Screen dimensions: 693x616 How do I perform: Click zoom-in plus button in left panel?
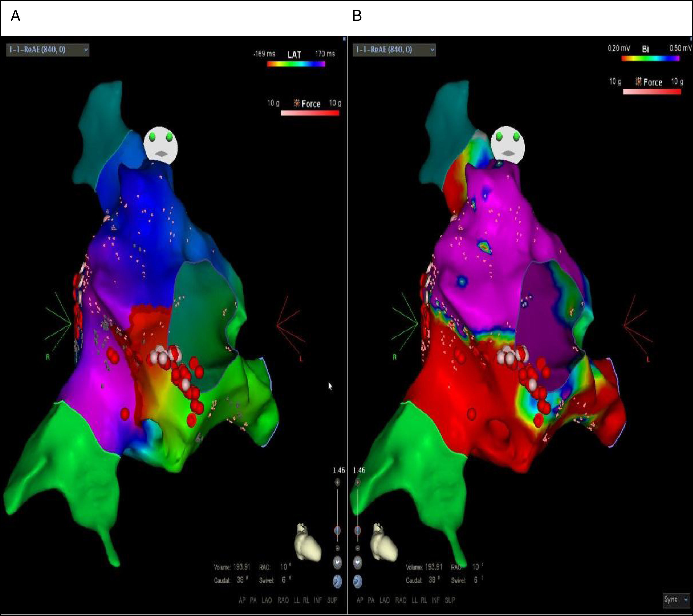coord(337,482)
